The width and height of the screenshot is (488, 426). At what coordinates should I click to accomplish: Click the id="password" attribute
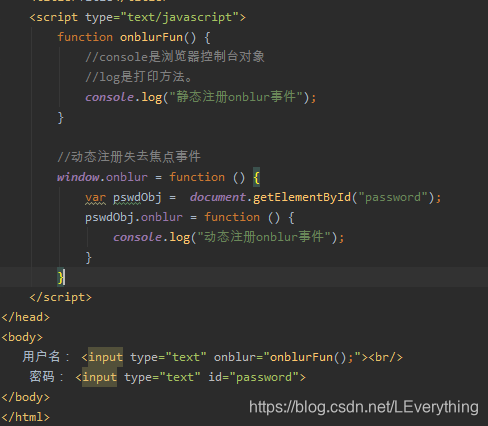(x=254, y=377)
